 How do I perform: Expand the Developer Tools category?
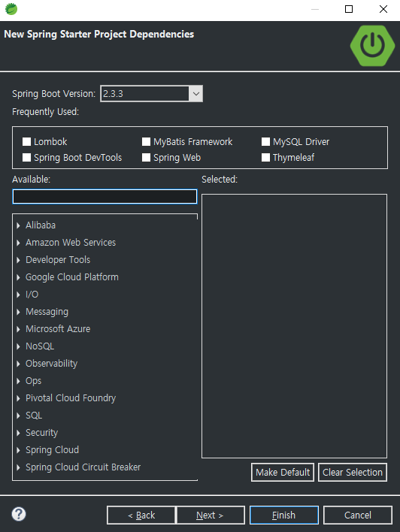[18, 260]
